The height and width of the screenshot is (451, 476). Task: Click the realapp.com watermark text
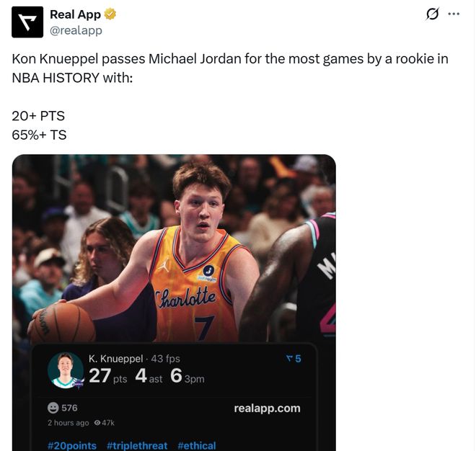[x=267, y=408]
